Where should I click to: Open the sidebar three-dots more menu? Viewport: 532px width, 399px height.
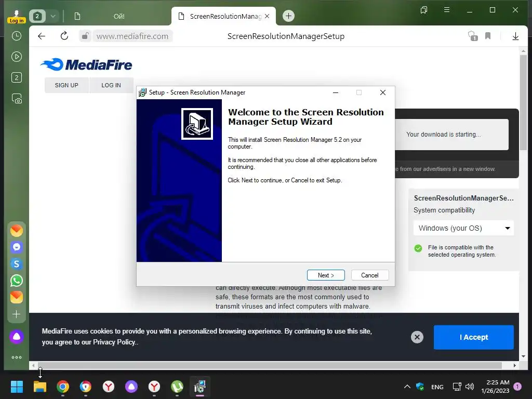[x=16, y=357]
